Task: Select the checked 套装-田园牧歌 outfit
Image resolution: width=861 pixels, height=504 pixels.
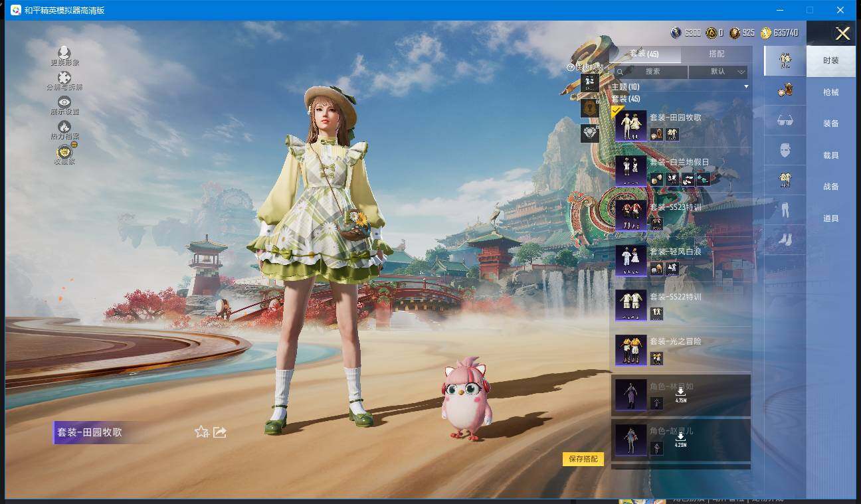Action: pyautogui.click(x=630, y=126)
